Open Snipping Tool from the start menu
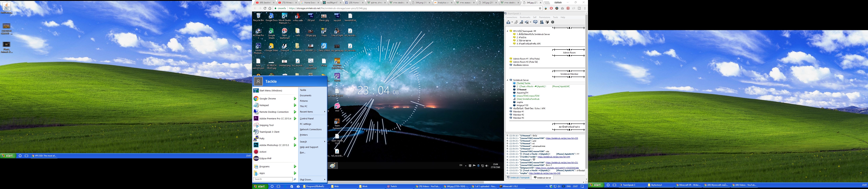Image resolution: width=868 pixels, height=189 pixels. tap(275, 125)
